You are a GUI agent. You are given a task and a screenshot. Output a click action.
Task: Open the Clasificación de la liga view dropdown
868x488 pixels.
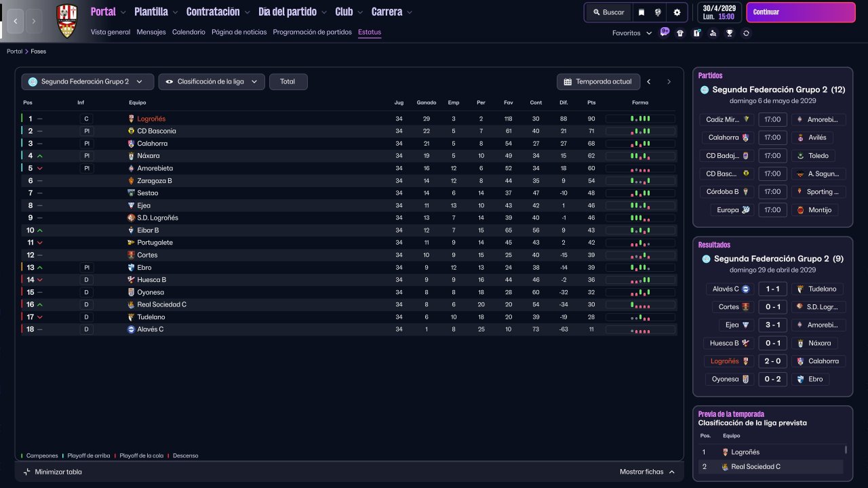pos(212,81)
